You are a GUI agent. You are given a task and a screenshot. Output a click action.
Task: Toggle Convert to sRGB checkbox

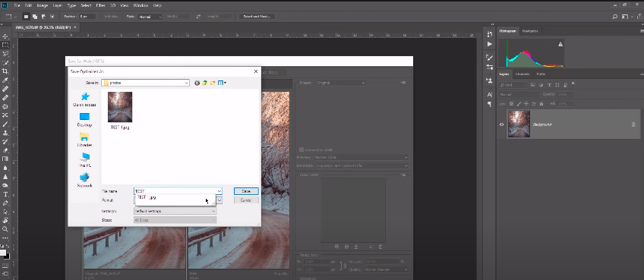pos(301,149)
